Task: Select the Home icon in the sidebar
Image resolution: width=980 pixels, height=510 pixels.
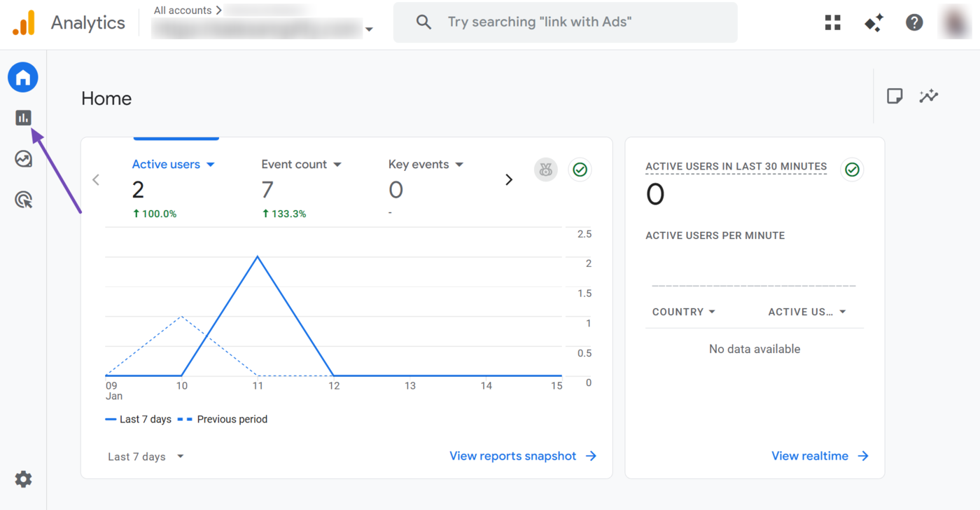Action: pyautogui.click(x=23, y=77)
